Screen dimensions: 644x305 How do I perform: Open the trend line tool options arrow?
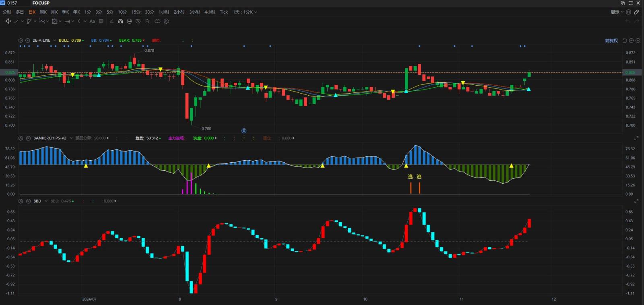point(22,21)
